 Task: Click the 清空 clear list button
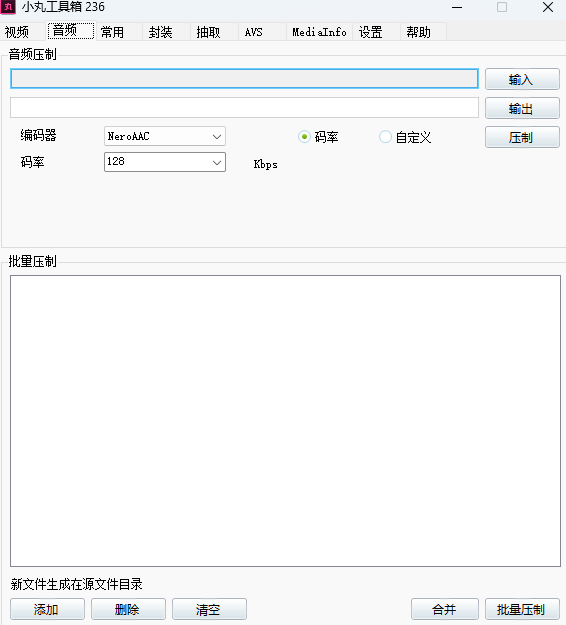click(x=209, y=609)
